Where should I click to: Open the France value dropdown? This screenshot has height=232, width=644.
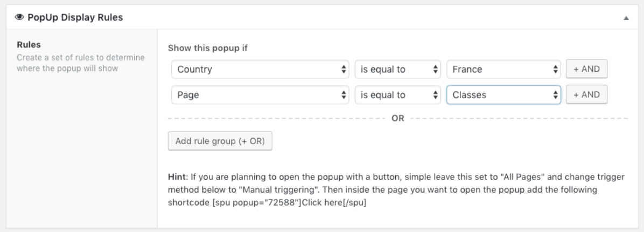(x=504, y=69)
